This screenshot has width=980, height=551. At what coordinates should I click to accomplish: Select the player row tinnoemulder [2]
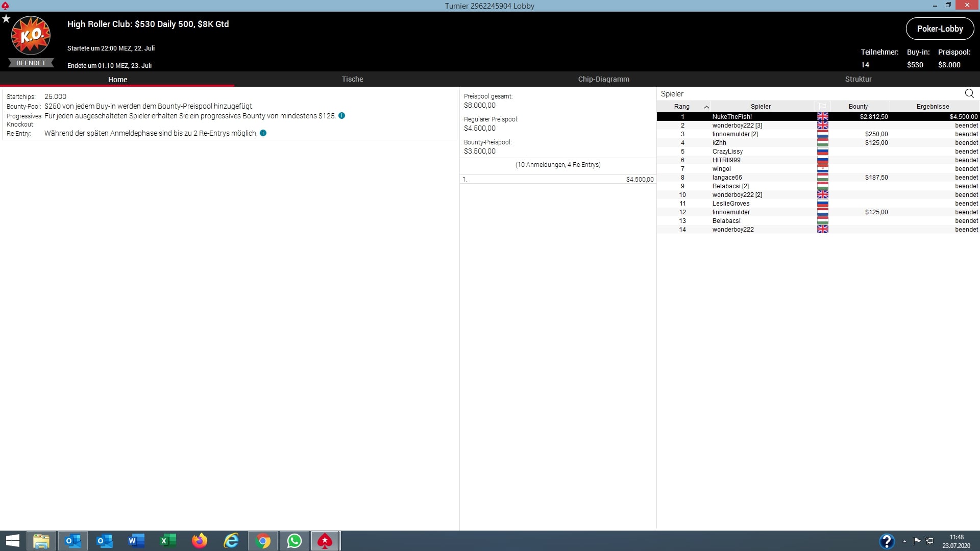(x=734, y=134)
